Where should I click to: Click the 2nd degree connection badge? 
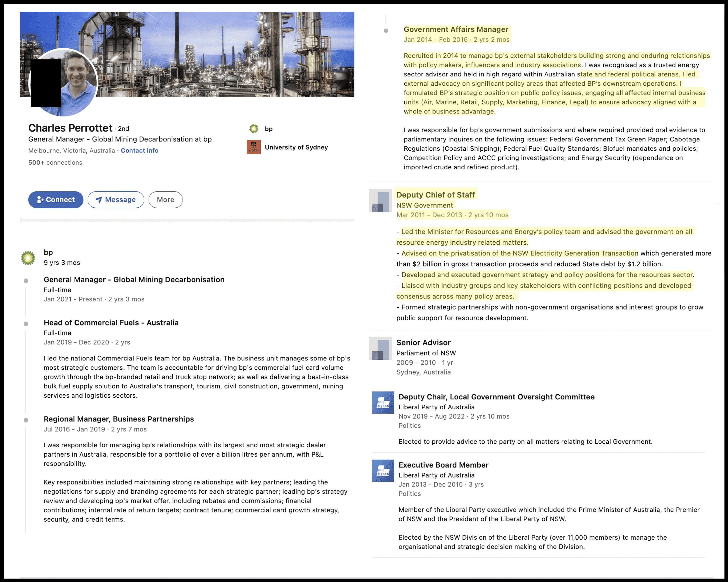pyautogui.click(x=124, y=129)
